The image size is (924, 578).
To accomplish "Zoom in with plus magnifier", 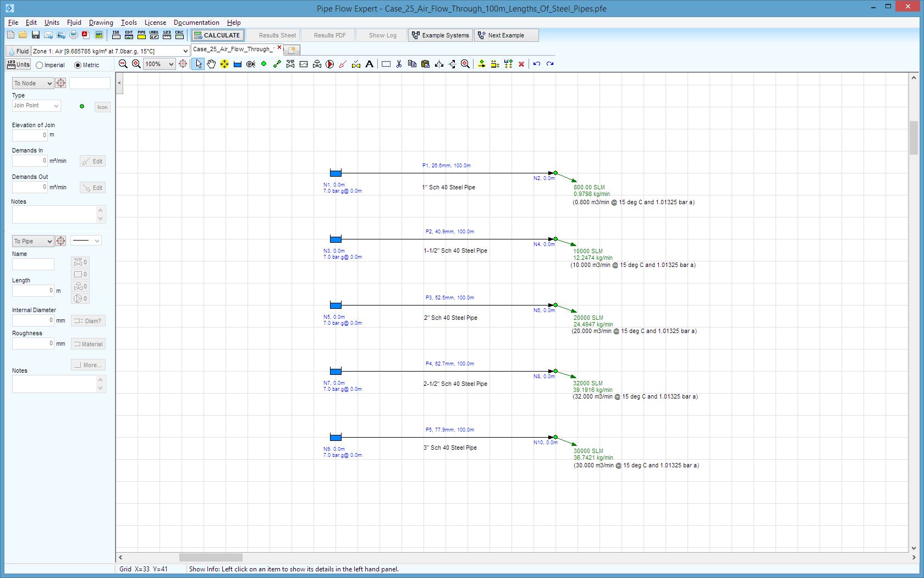I will pyautogui.click(x=136, y=64).
